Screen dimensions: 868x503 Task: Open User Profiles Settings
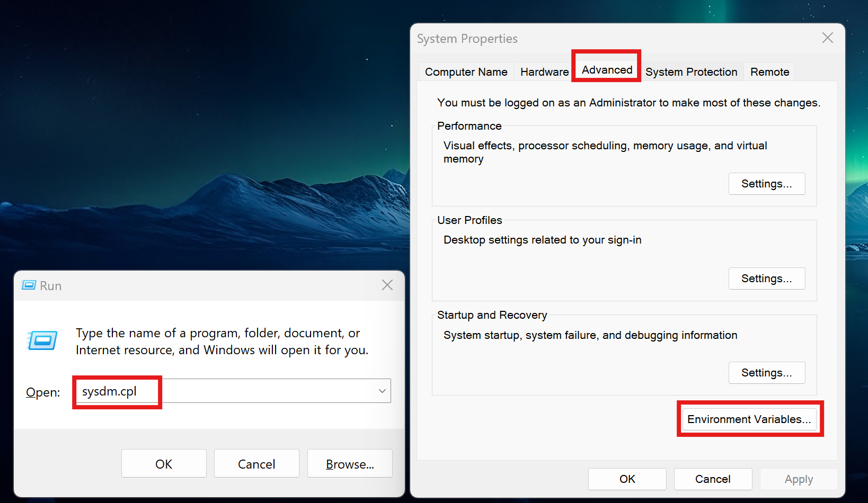click(766, 278)
